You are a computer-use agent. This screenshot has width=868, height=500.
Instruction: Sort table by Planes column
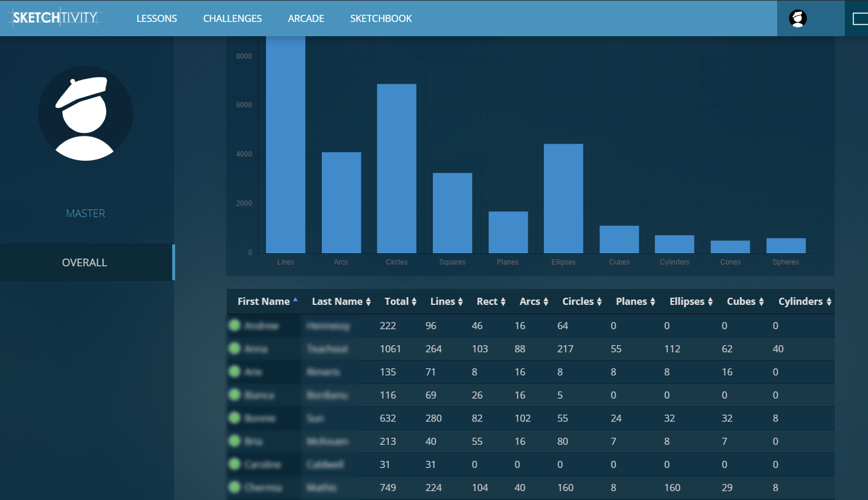[635, 301]
